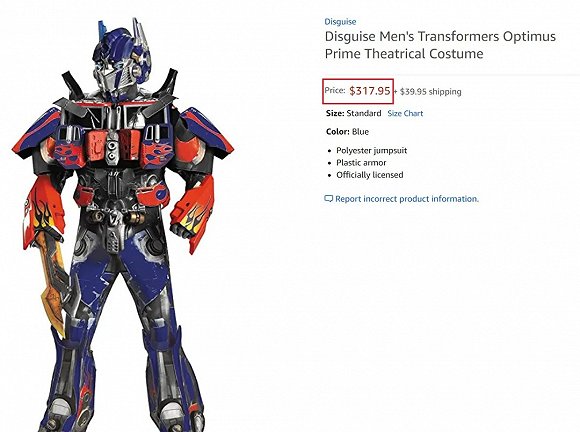Click the Price: label
Image resolution: width=580 pixels, height=432 pixels.
tap(335, 91)
